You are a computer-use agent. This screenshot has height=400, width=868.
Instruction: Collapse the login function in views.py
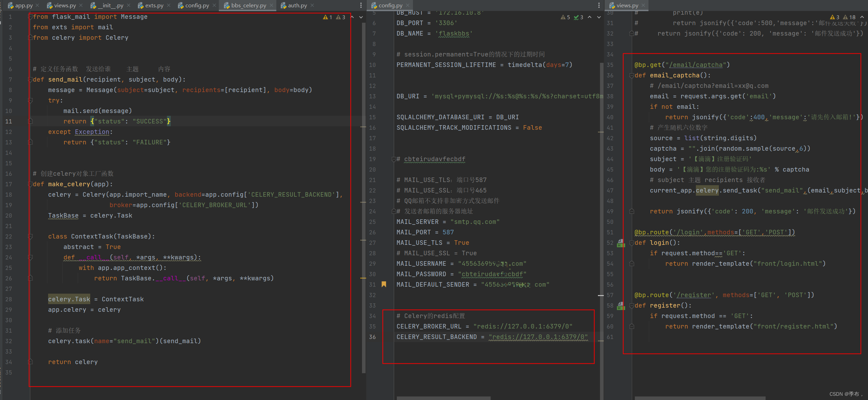coord(631,243)
